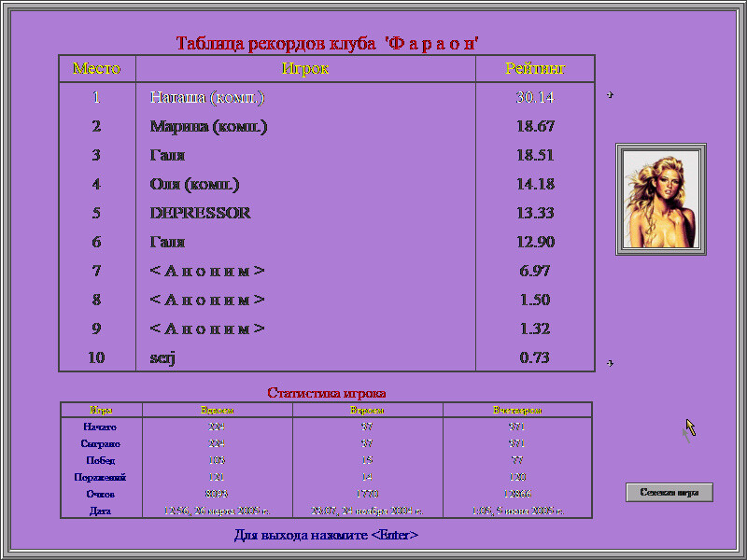Viewport: 747px width, 560px height.
Task: Select '< Аноним >' in ninth place
Action: 207,329
